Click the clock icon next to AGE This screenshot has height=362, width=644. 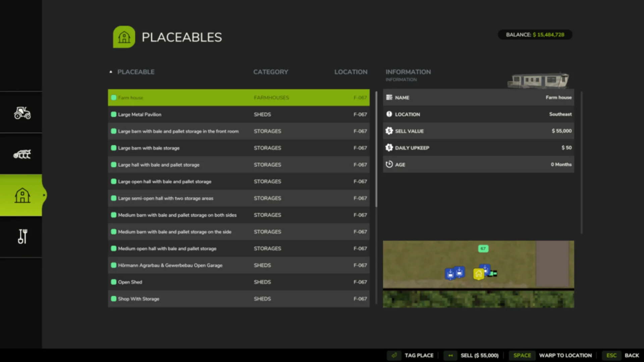point(389,164)
